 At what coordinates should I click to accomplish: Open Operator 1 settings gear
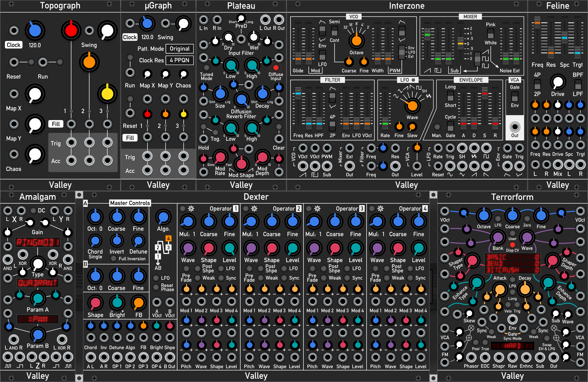191,209
